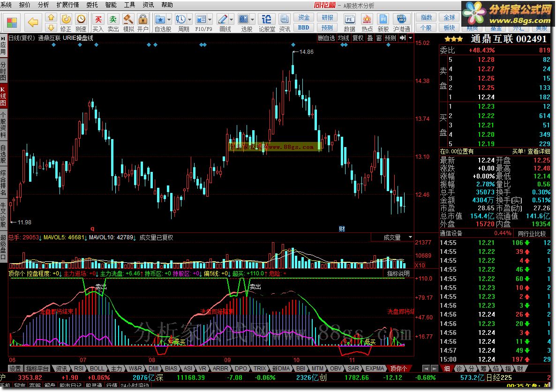Click the 资金 button
Image resolution: width=556 pixels, height=392 pixels.
(303, 17)
